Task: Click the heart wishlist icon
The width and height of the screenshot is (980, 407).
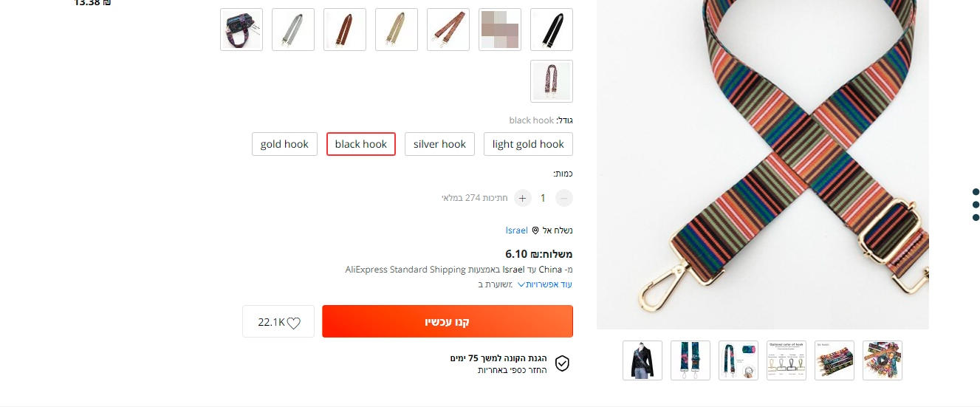Action: coord(294,323)
